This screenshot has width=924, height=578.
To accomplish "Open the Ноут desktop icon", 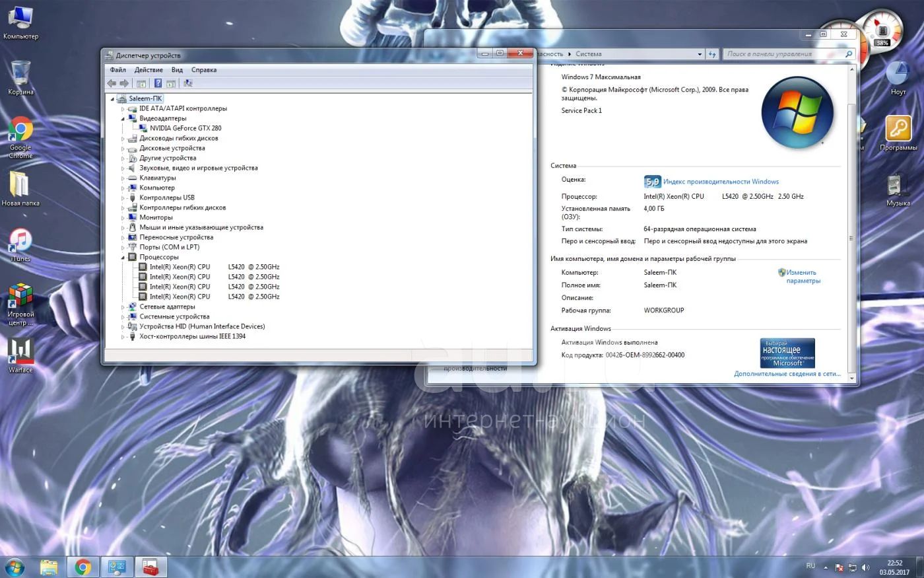I will click(x=898, y=78).
